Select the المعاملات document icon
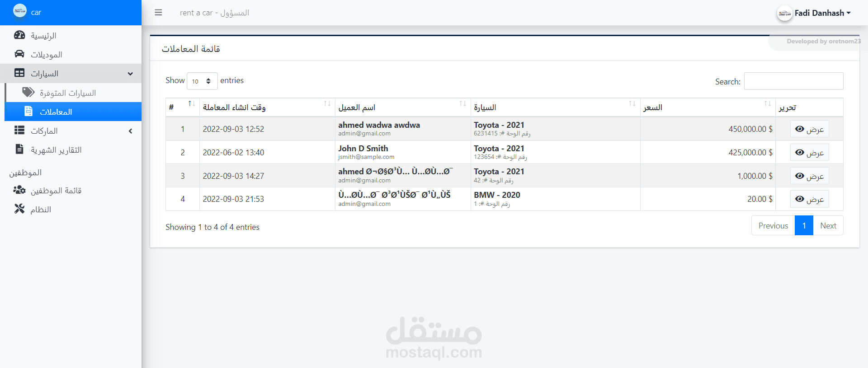This screenshot has width=868, height=368. tap(28, 112)
